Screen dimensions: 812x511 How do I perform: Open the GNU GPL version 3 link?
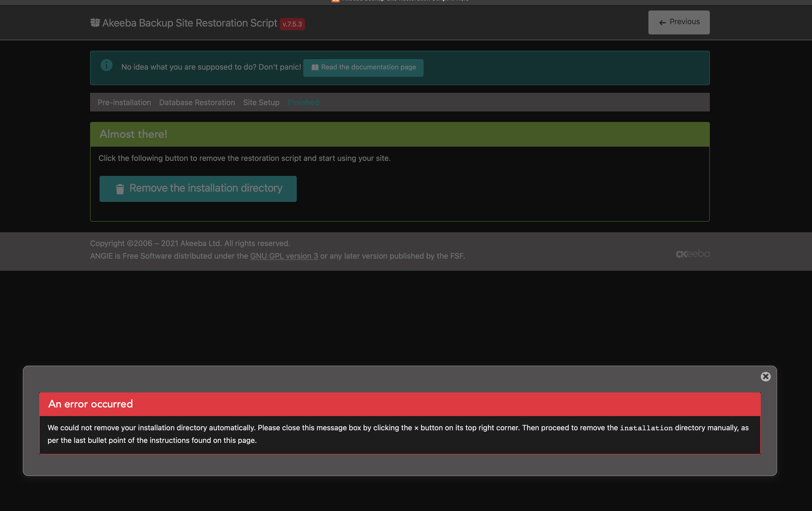[x=284, y=256]
